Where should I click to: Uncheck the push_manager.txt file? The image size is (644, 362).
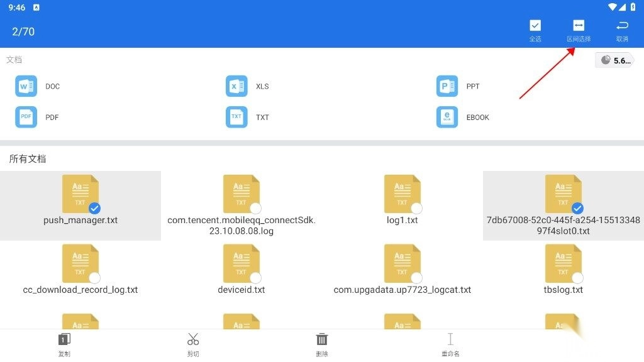[x=94, y=208]
